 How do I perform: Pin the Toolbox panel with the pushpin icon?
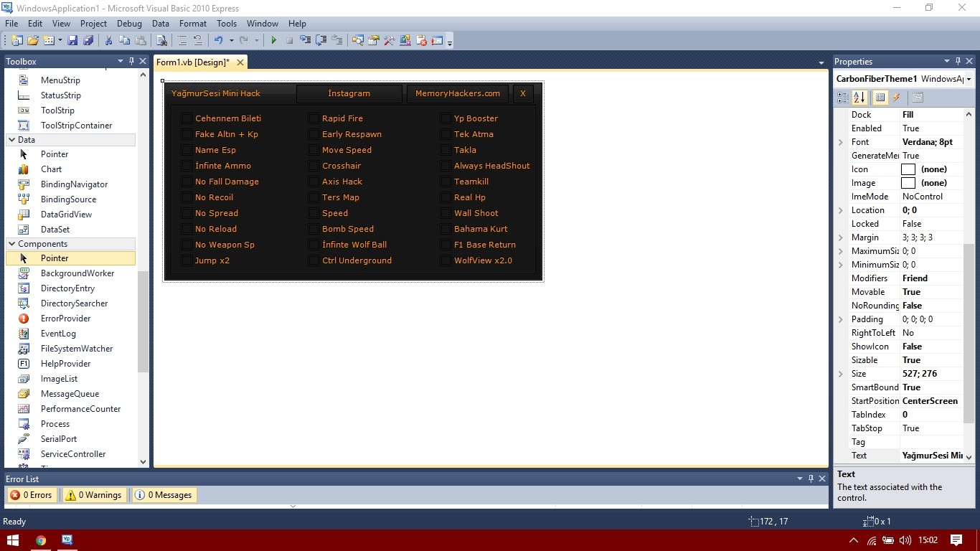pyautogui.click(x=131, y=61)
